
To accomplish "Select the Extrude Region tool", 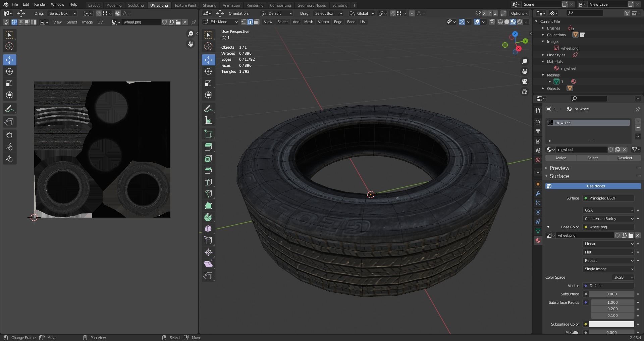I will click(x=208, y=147).
